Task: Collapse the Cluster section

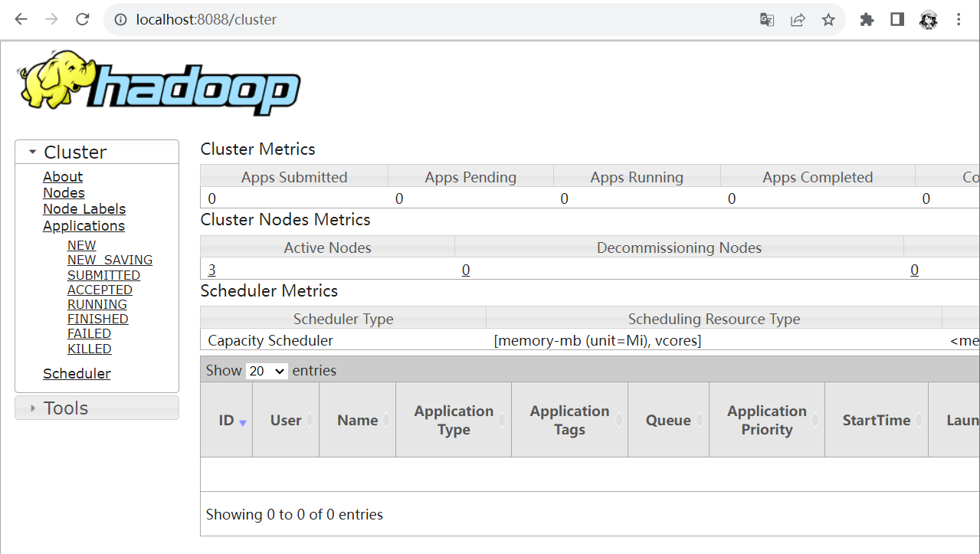Action: 97,152
